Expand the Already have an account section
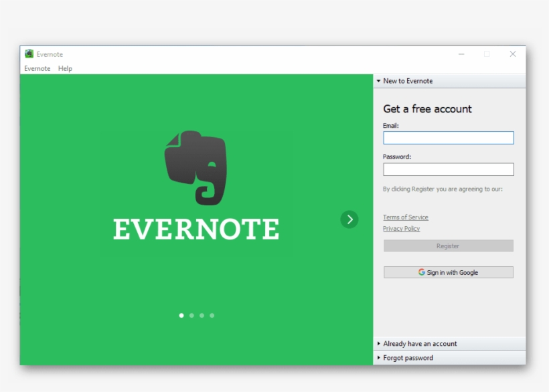Screen dimensions: 549x392 pyautogui.click(x=420, y=343)
